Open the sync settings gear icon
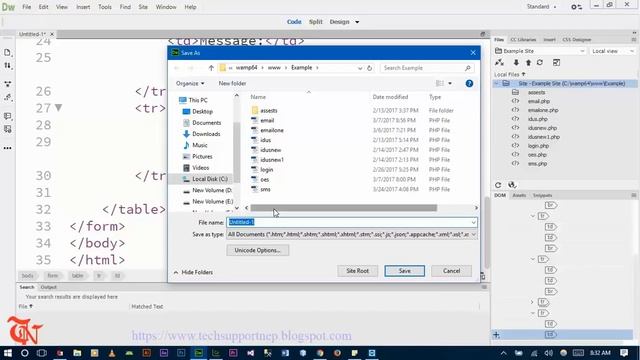 [576, 7]
